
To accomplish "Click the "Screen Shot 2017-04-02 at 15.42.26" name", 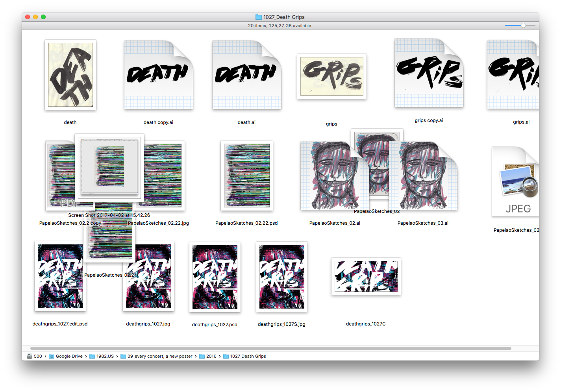I will pos(109,215).
